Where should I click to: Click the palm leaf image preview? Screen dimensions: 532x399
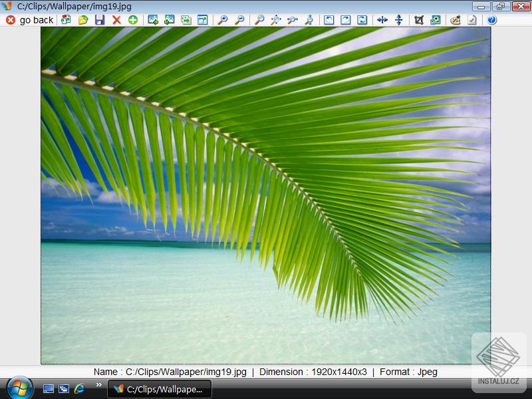266,195
